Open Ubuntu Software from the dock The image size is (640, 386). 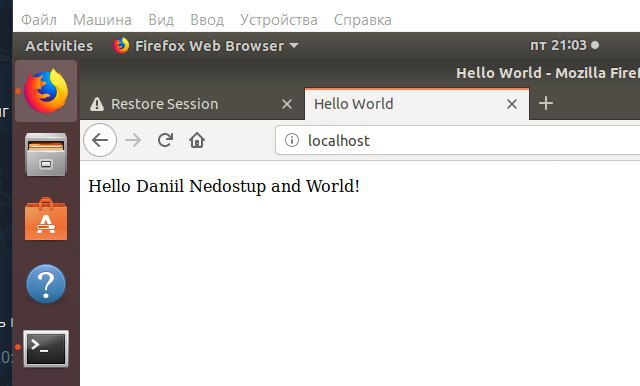[x=46, y=219]
